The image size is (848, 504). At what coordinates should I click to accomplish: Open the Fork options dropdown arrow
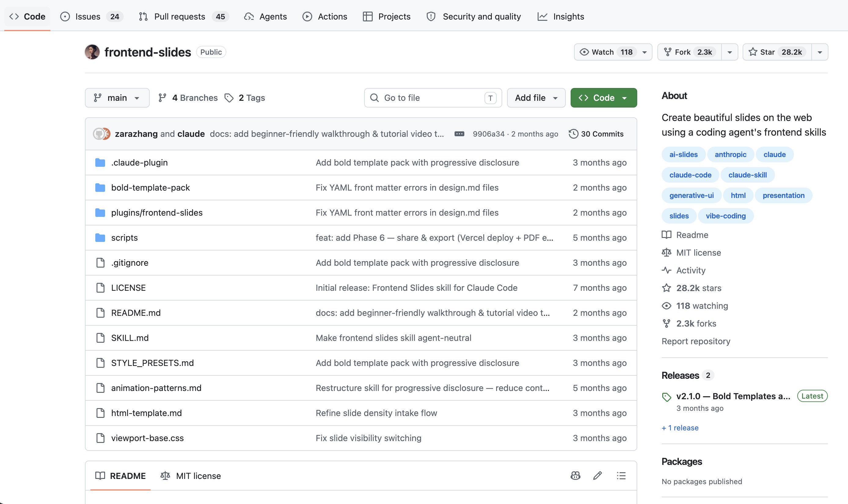[x=729, y=52]
